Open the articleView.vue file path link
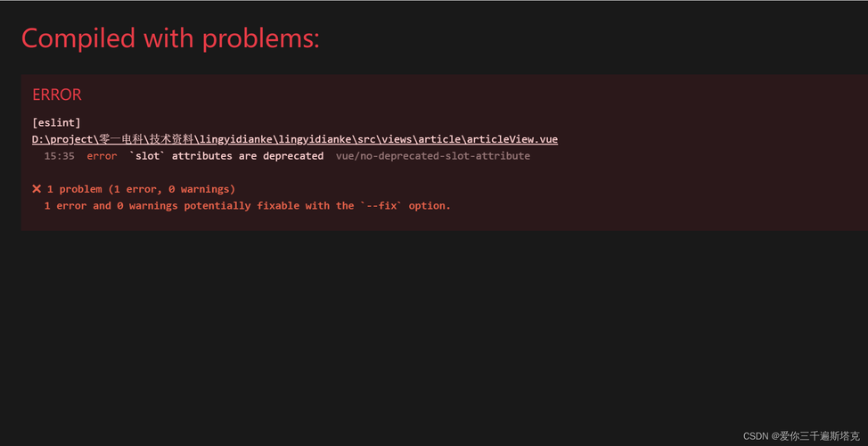868x446 pixels. pos(295,139)
